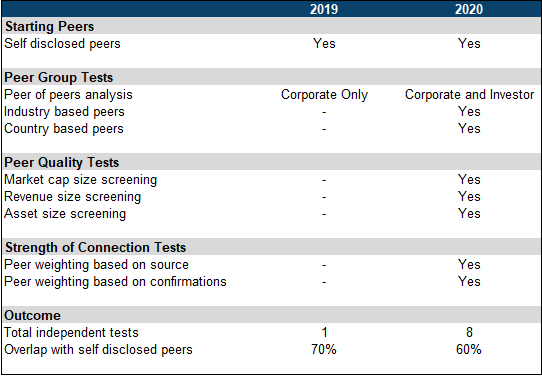Click the 2020 Yes for Country based peers
This screenshot has width=542, height=377.
click(469, 129)
